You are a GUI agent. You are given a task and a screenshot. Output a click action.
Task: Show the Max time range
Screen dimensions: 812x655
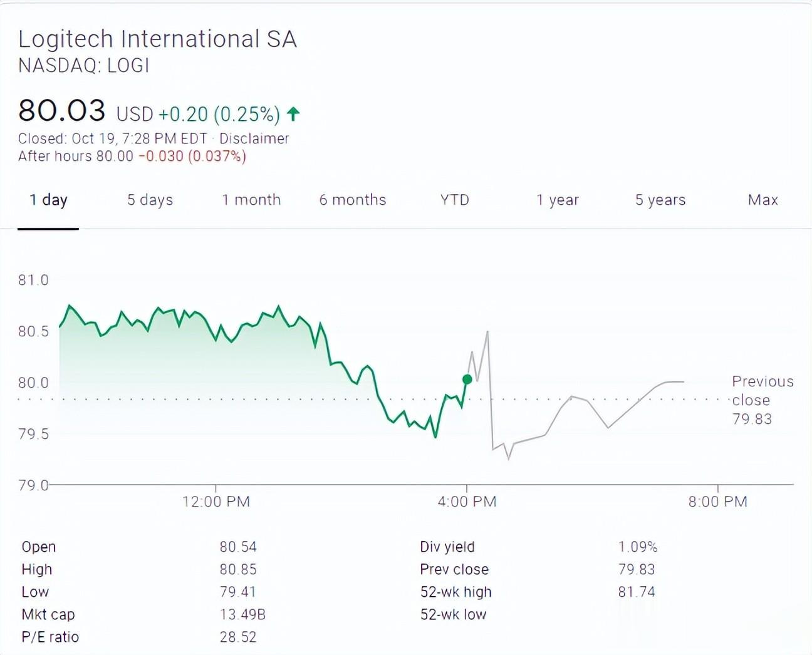[x=763, y=200]
